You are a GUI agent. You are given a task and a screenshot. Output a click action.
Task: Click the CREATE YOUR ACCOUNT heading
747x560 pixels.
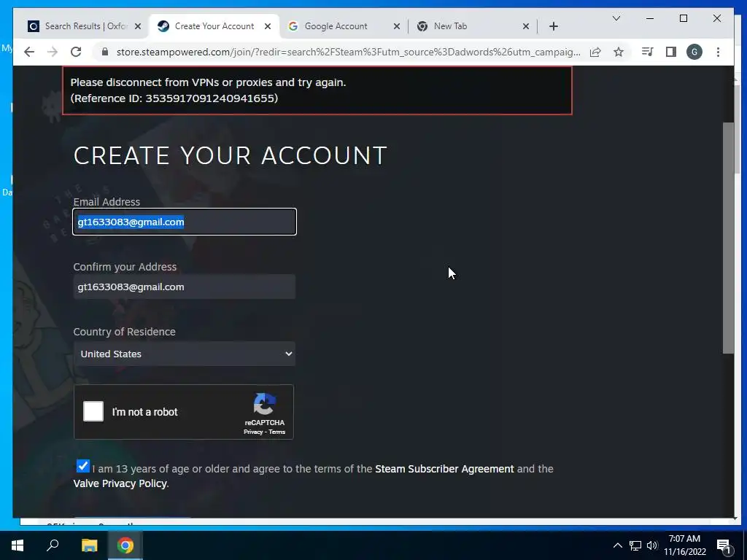230,156
